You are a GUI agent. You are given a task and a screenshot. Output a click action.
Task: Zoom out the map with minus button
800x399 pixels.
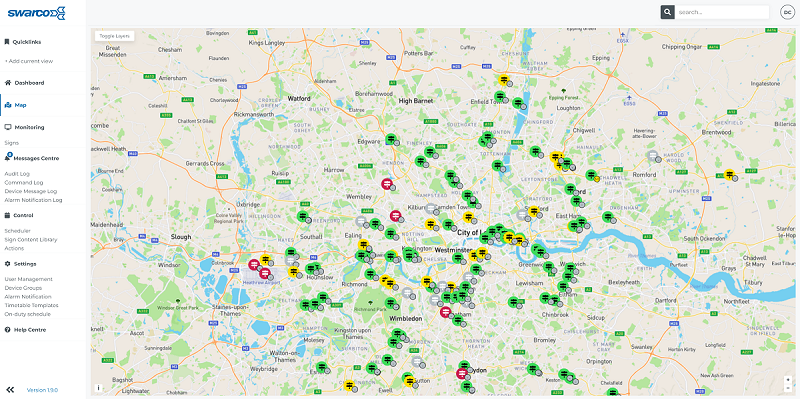[788, 388]
